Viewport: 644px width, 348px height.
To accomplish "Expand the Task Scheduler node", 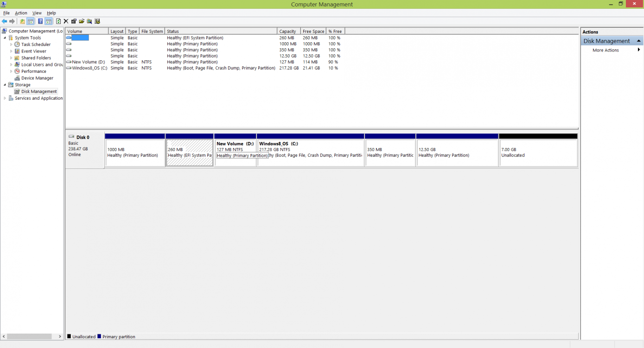I will [x=11, y=45].
